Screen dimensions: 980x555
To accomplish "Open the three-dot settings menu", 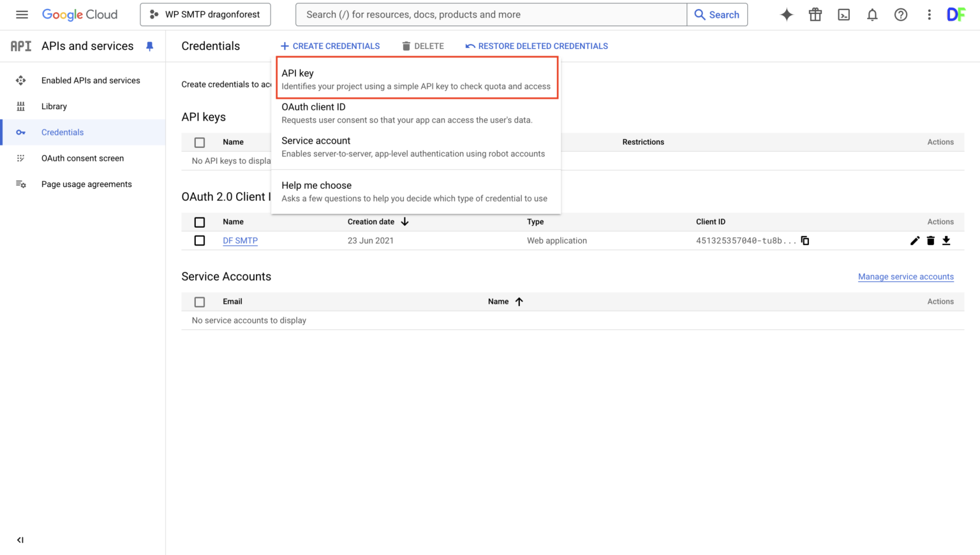I will (929, 15).
